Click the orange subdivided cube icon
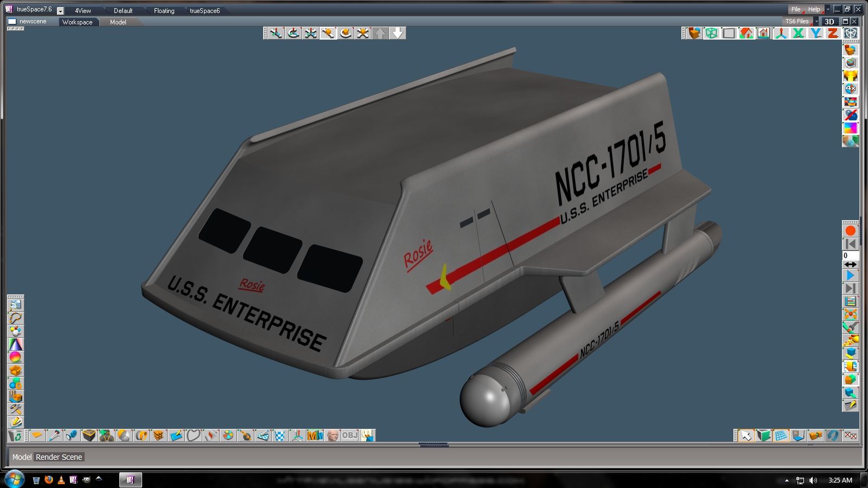This screenshot has width=868, height=488. click(x=159, y=435)
